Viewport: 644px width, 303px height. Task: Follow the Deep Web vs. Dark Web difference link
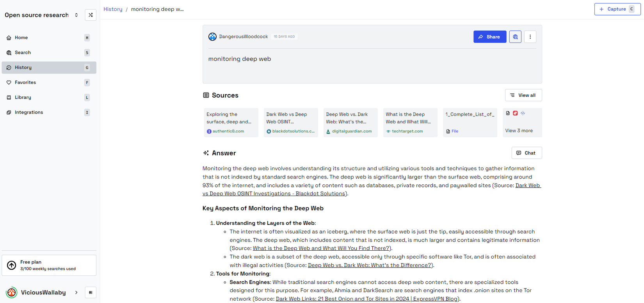(369, 265)
